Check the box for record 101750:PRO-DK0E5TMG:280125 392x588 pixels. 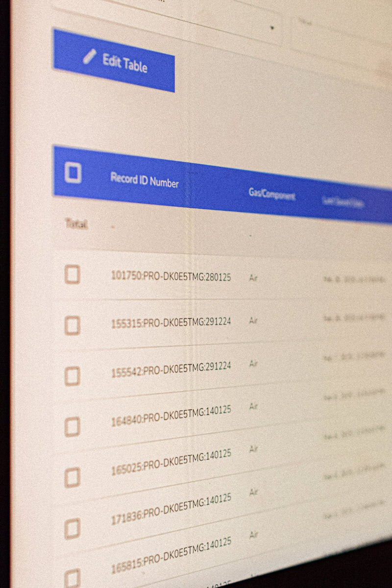coord(72,275)
